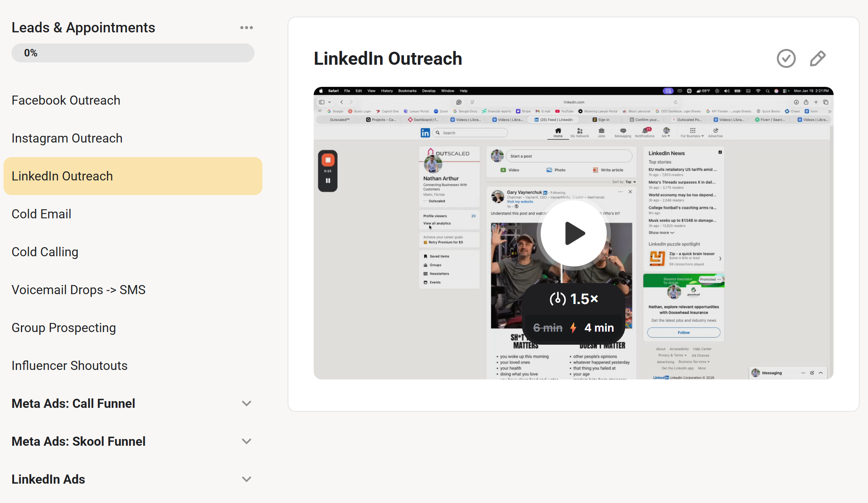Click the red stop recording icon
This screenshot has width=868, height=503.
coord(327,160)
